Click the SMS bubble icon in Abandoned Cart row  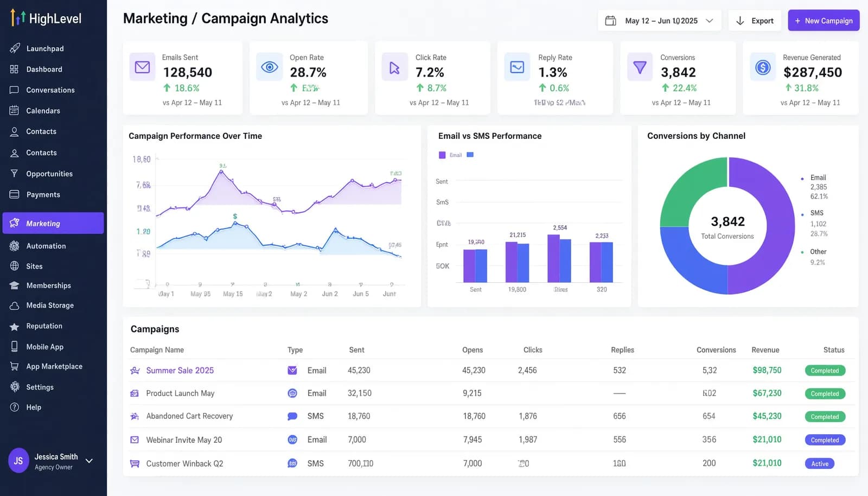(x=292, y=416)
